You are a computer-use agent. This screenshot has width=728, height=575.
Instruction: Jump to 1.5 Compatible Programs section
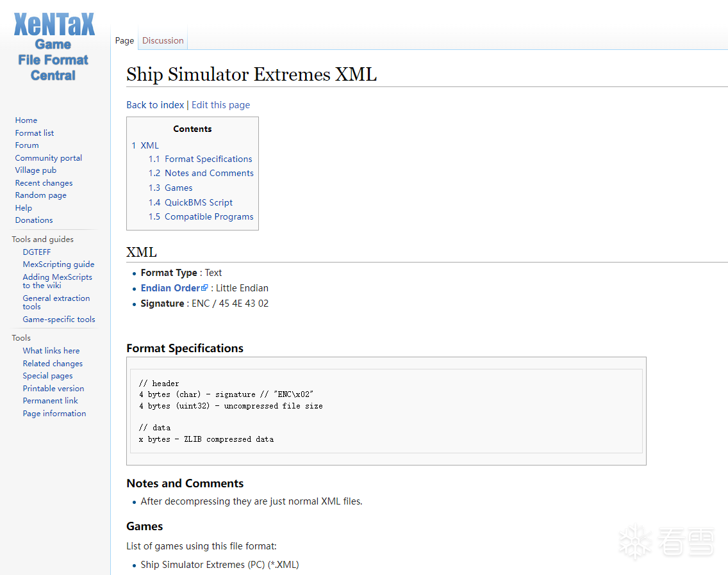coord(201,216)
